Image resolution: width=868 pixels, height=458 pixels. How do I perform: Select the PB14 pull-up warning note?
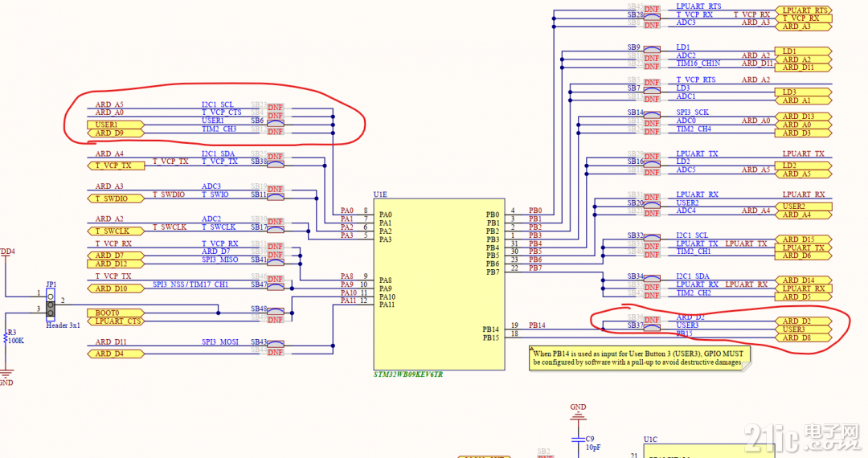pyautogui.click(x=640, y=358)
